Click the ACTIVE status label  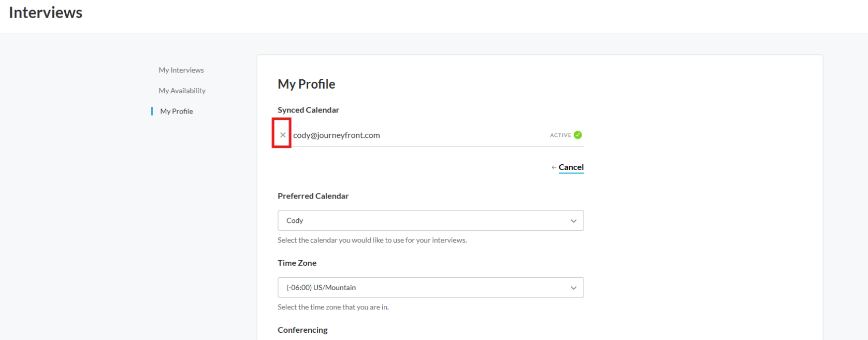pyautogui.click(x=560, y=135)
